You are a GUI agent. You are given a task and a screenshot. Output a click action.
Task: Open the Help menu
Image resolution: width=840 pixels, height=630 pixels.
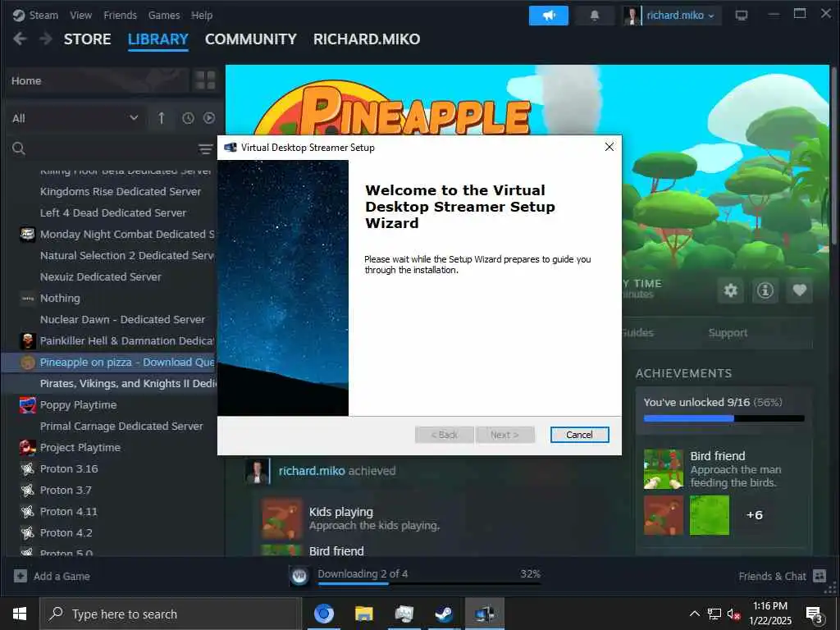(x=202, y=15)
